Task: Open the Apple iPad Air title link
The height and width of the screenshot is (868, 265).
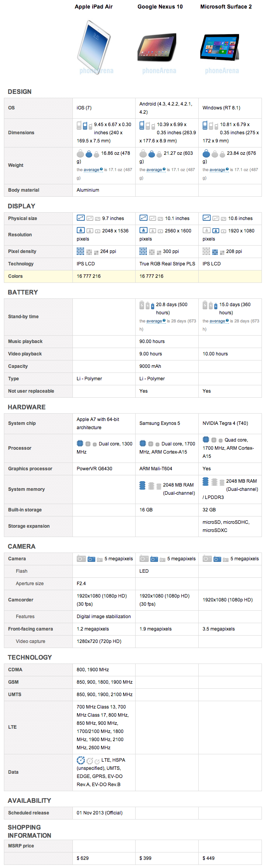Action: pyautogui.click(x=94, y=7)
